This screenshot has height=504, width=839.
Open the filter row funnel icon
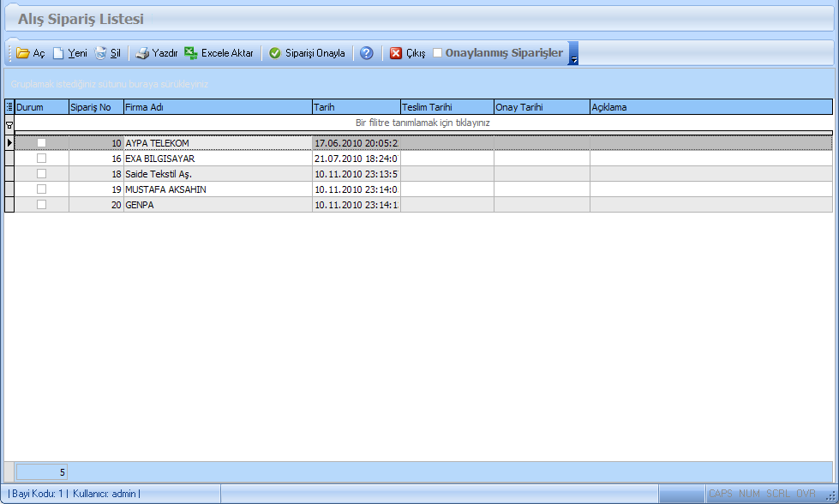9,124
